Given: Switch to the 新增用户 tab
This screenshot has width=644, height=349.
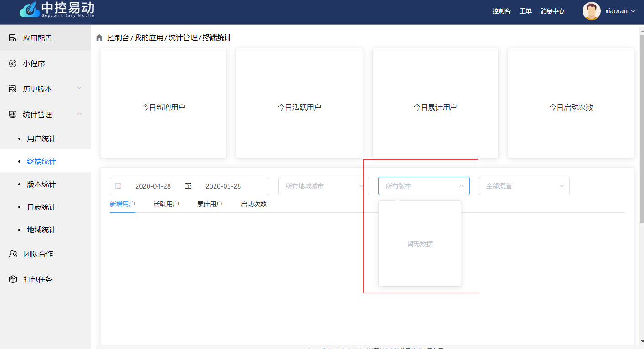Looking at the screenshot, I should [123, 204].
